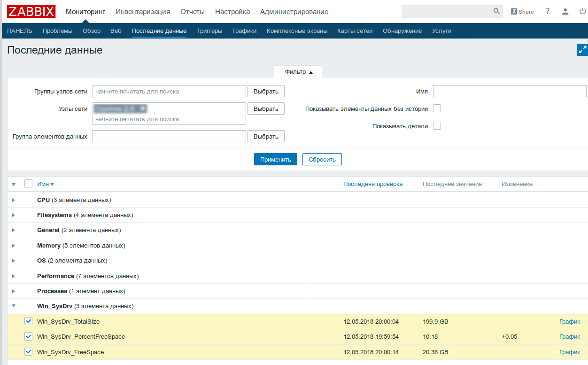Image resolution: width=588 pixels, height=365 pixels.
Task: Select the Последние данные submenu
Action: tap(159, 31)
